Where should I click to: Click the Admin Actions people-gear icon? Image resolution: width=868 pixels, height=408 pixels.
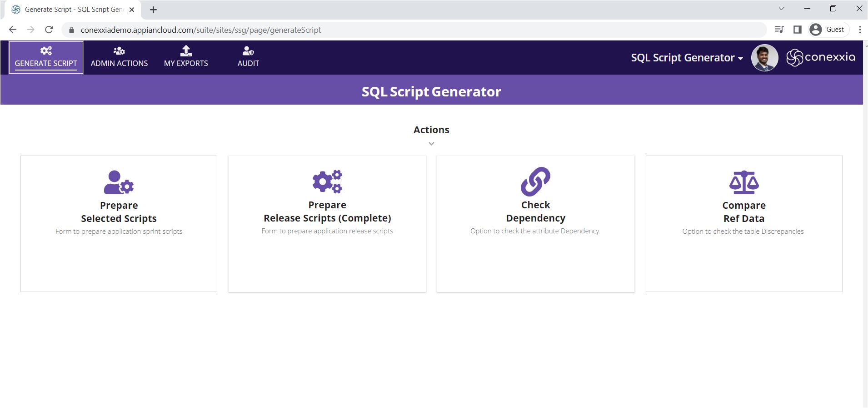119,50
